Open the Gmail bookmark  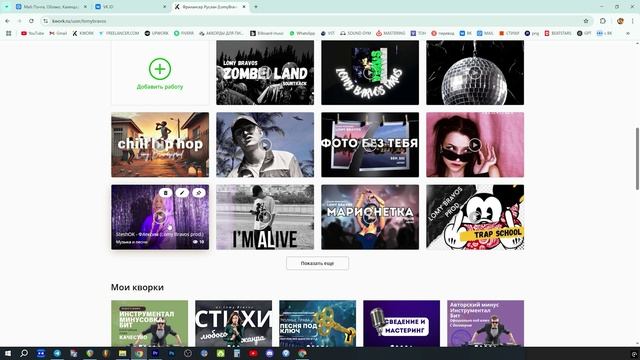point(58,33)
